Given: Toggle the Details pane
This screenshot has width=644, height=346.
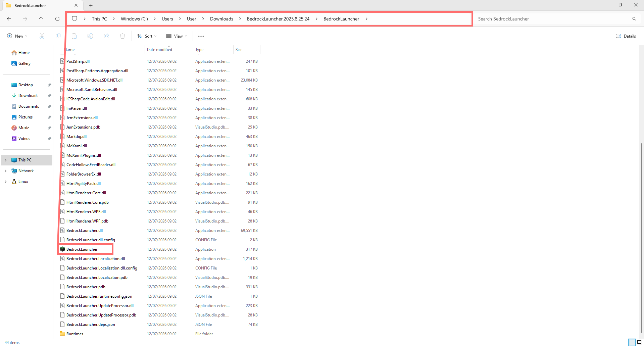Looking at the screenshot, I should pyautogui.click(x=626, y=36).
